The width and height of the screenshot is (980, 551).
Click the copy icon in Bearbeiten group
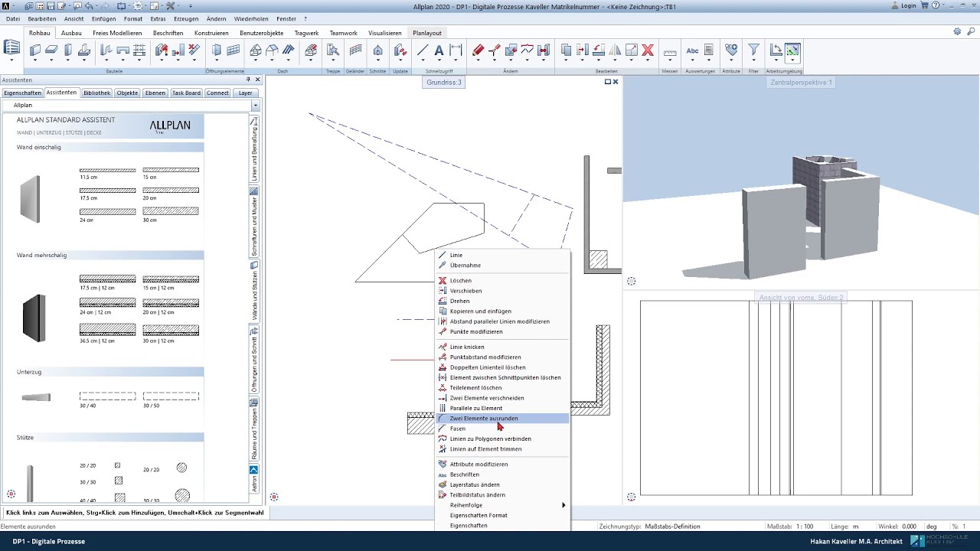point(566,51)
